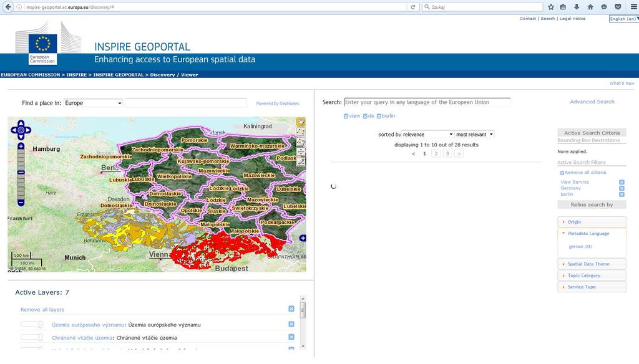Screen dimensions: 639x364
Task: Expand the Topic Category section
Action: click(592, 275)
